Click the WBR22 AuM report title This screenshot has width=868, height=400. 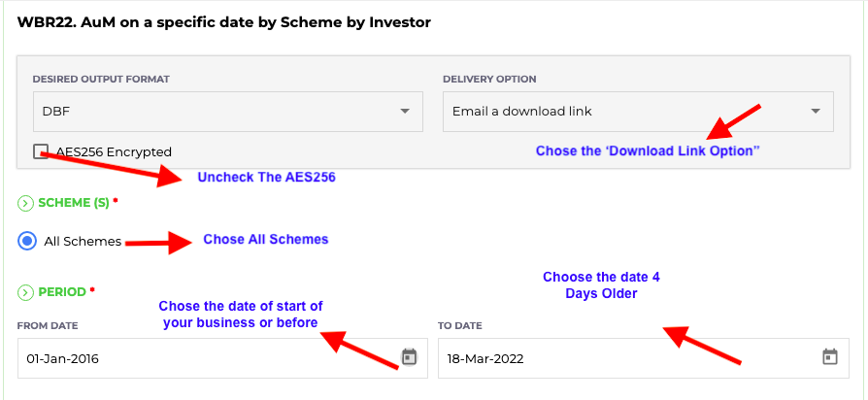[224, 22]
